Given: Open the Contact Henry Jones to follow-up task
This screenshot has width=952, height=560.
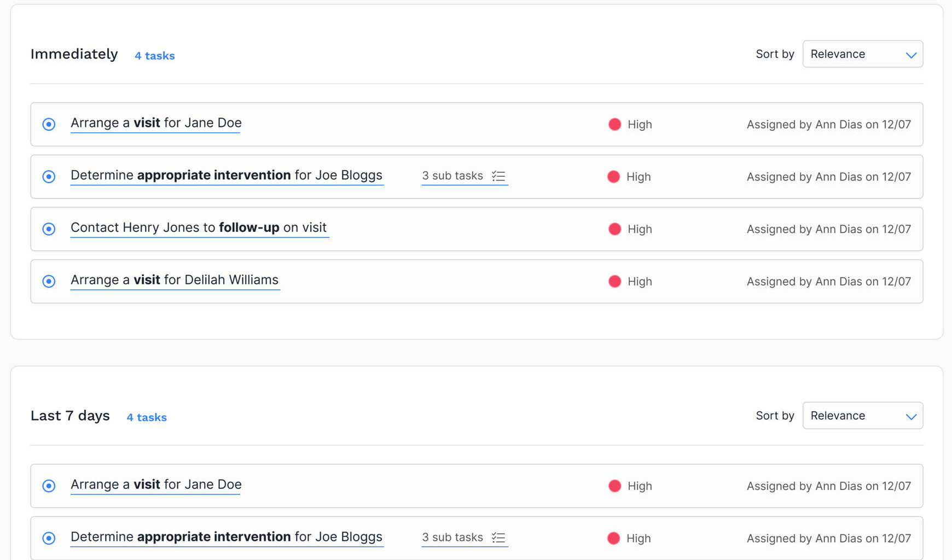Looking at the screenshot, I should click(199, 227).
